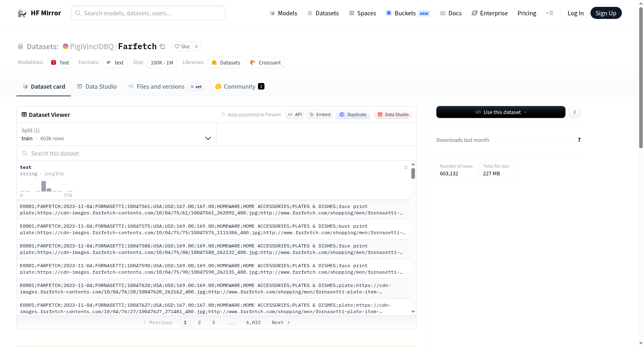Jump to last page 6,032
This screenshot has height=347, width=644.
[x=254, y=322]
